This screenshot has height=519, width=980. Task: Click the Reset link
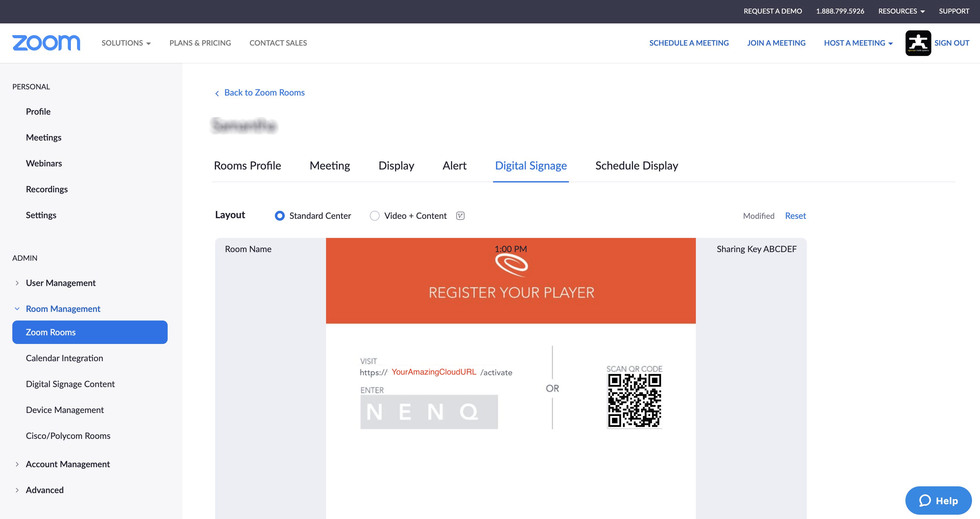pyautogui.click(x=795, y=216)
